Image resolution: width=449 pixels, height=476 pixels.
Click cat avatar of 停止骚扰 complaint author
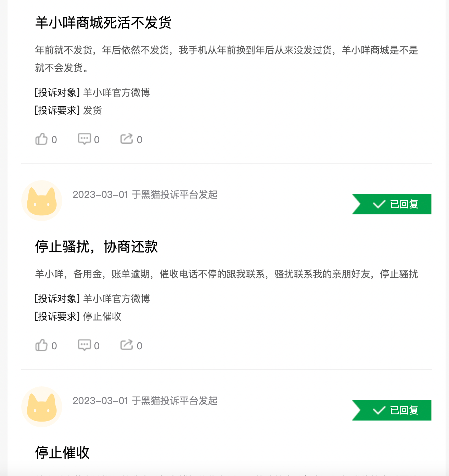(42, 201)
